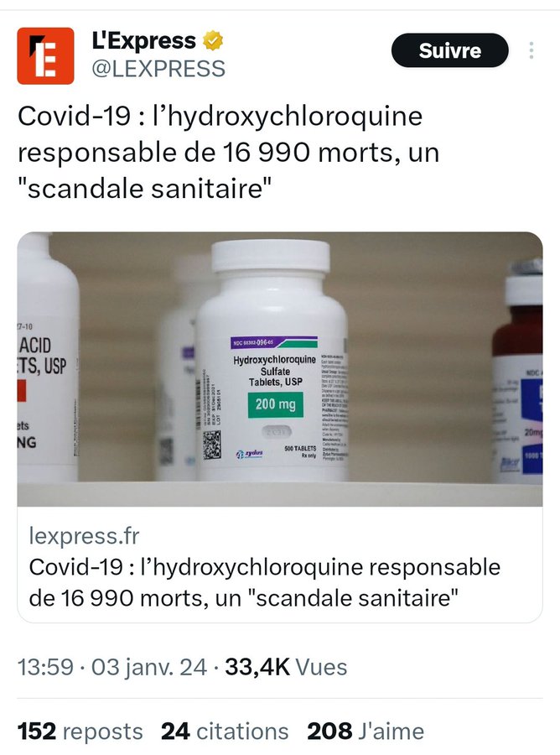The width and height of the screenshot is (560, 755).
Task: Open the L'Express red logo avatar
Action: click(46, 56)
